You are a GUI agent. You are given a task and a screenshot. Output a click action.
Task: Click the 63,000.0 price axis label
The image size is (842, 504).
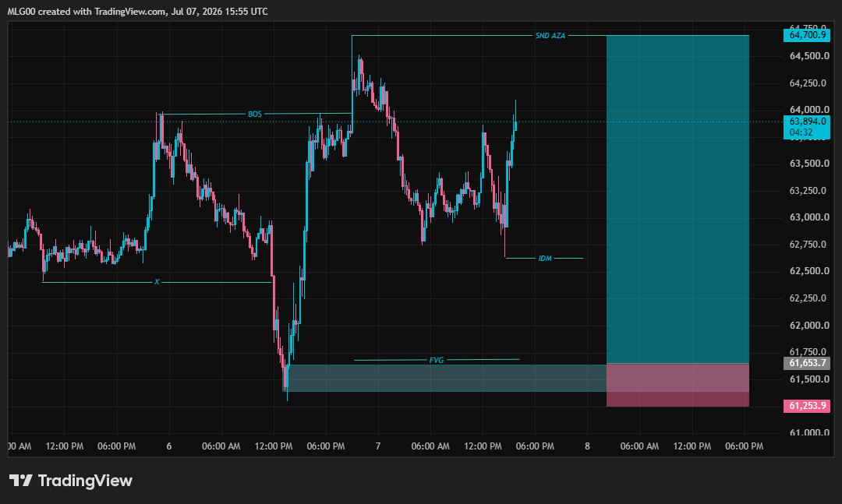point(809,217)
